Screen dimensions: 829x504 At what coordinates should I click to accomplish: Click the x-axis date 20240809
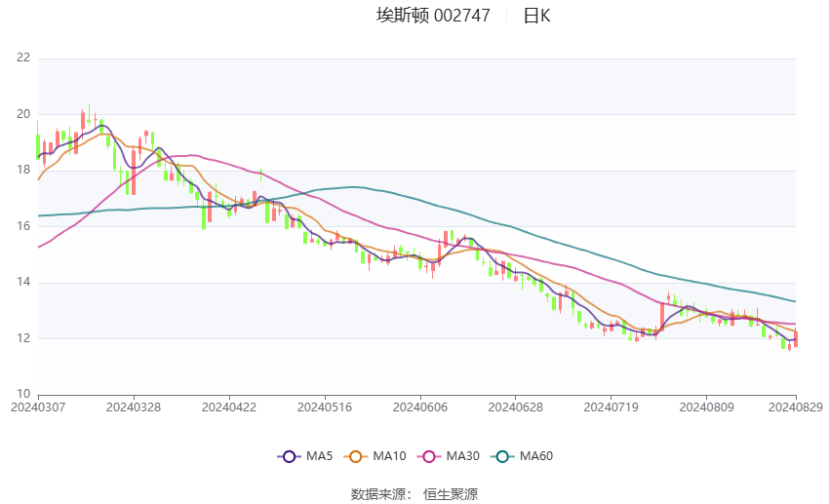(706, 407)
